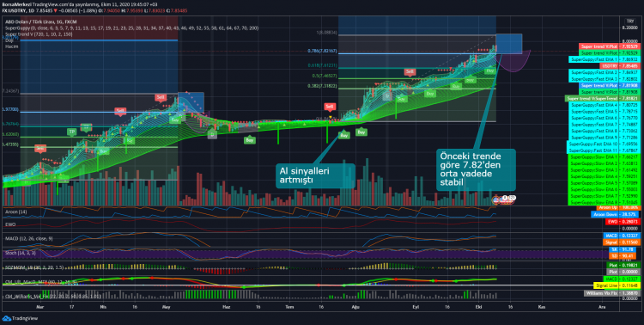This screenshot has width=644, height=325.
Task: Select the MACD (12, 26, close, 9) title
Action: click(x=29, y=238)
